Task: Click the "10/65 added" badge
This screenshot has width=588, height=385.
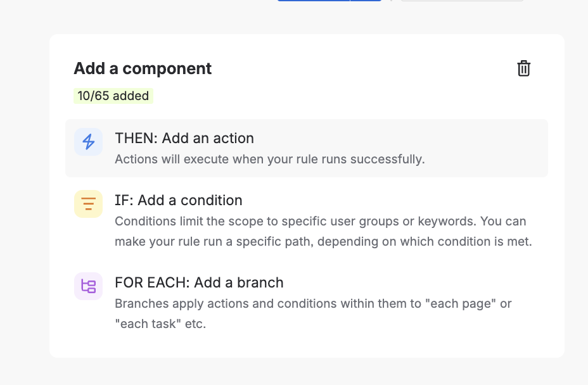Action: 113,96
